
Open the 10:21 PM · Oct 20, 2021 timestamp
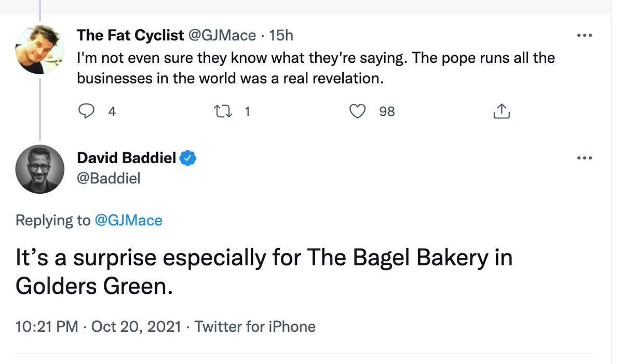pos(98,327)
